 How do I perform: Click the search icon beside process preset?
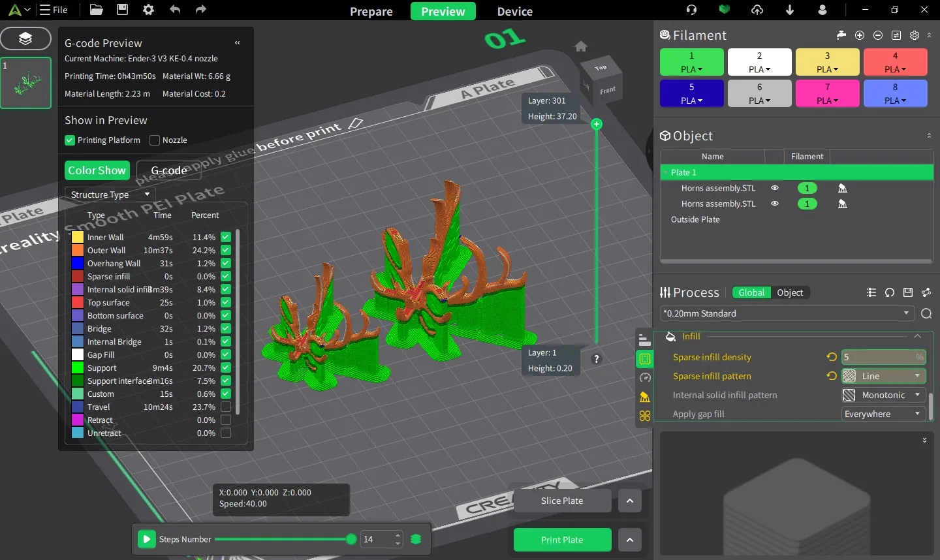tap(926, 314)
